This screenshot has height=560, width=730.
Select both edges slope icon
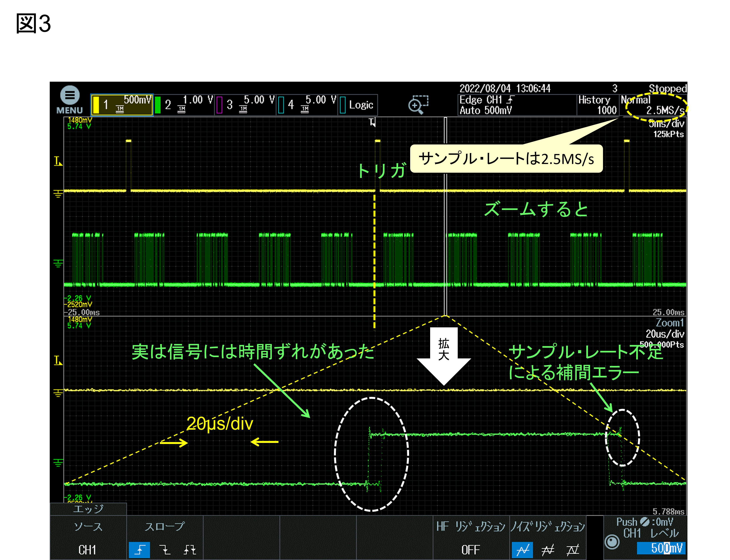pos(190,550)
